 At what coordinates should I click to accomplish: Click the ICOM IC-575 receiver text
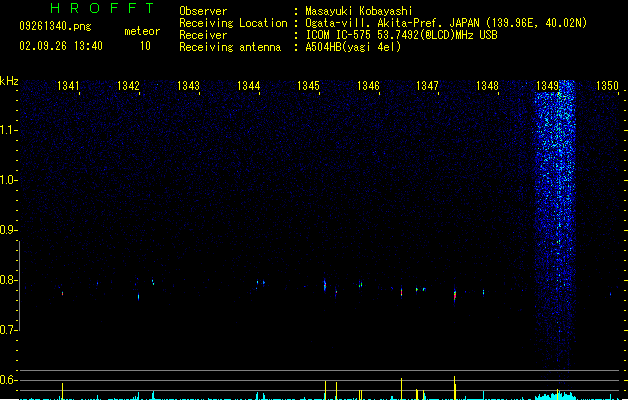401,35
